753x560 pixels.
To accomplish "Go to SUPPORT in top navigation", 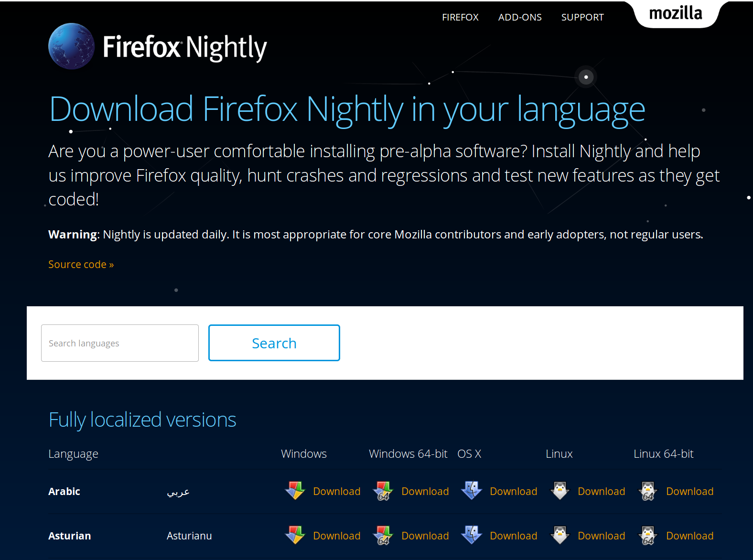I will coord(582,17).
